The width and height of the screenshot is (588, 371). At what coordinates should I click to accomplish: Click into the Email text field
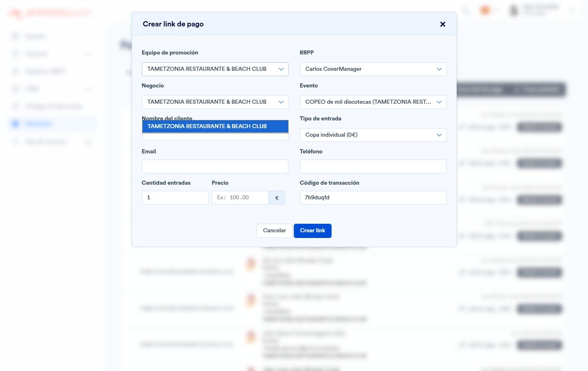coord(215,166)
